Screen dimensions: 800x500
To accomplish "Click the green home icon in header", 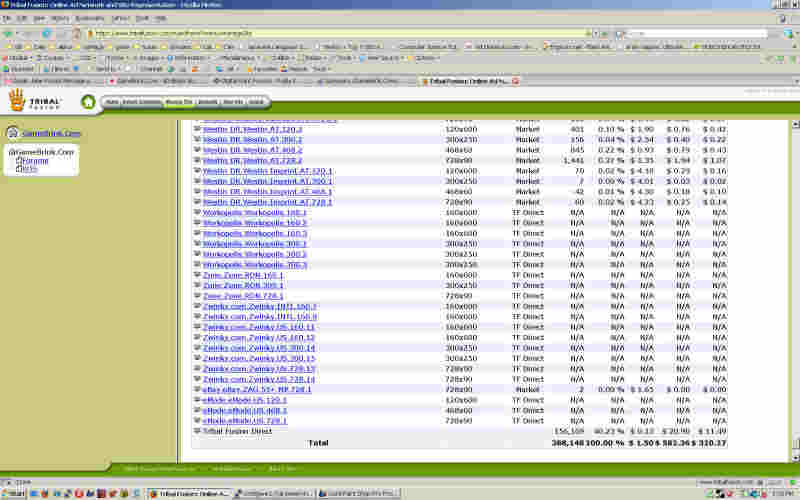I will (x=88, y=101).
